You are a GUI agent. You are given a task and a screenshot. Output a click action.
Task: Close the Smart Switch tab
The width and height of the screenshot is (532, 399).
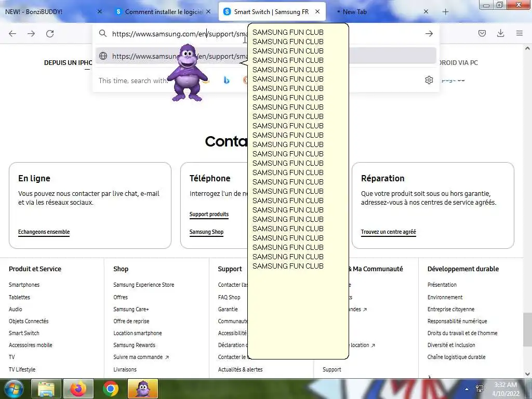click(317, 11)
